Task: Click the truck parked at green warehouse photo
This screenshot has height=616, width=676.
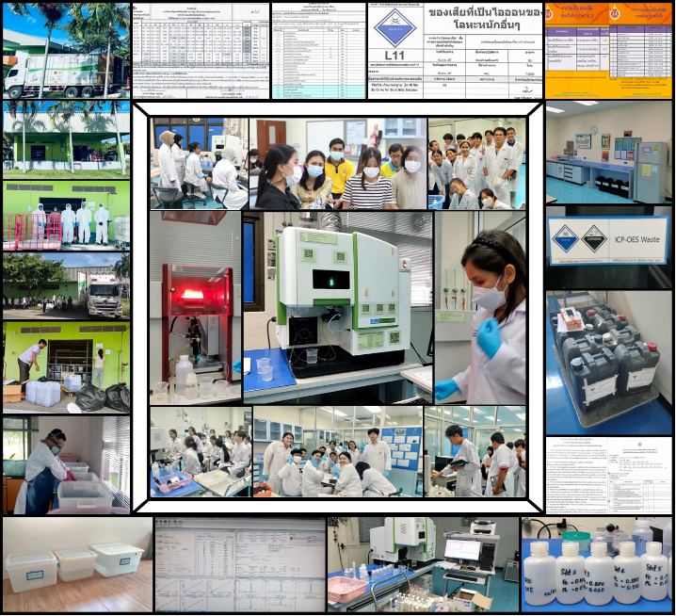Action: [x=66, y=285]
